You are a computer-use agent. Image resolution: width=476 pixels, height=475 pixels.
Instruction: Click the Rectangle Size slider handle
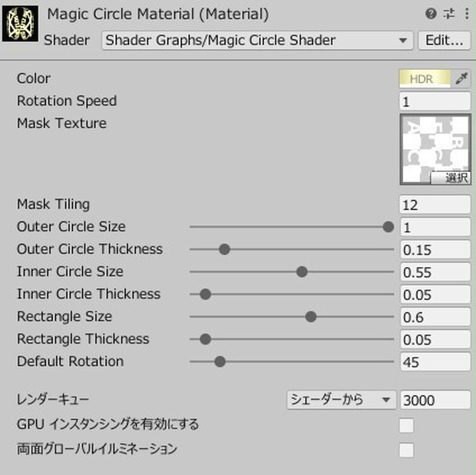click(311, 317)
